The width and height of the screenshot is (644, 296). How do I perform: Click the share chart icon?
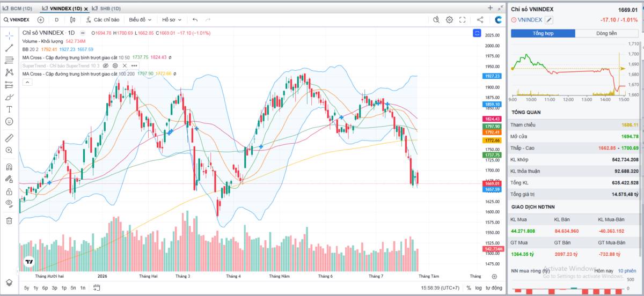pyautogui.click(x=480, y=20)
